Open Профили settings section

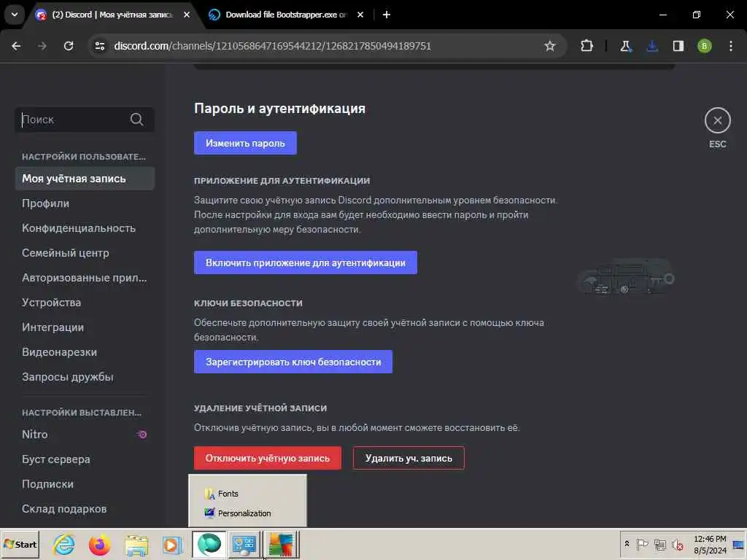point(85,203)
